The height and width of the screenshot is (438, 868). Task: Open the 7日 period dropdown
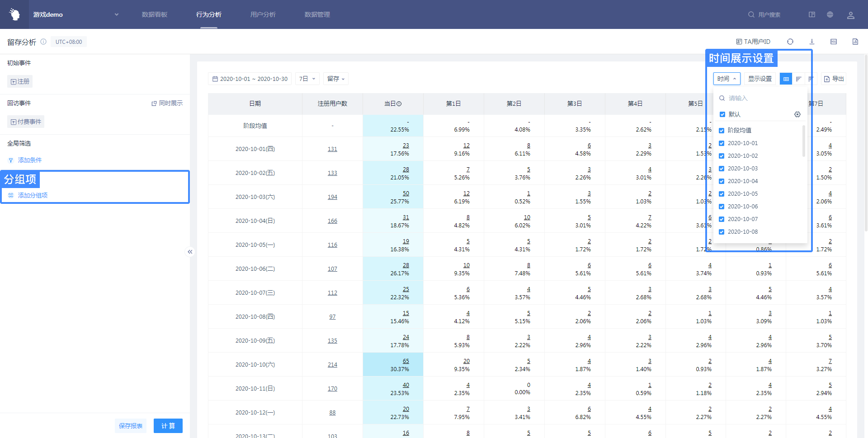307,79
